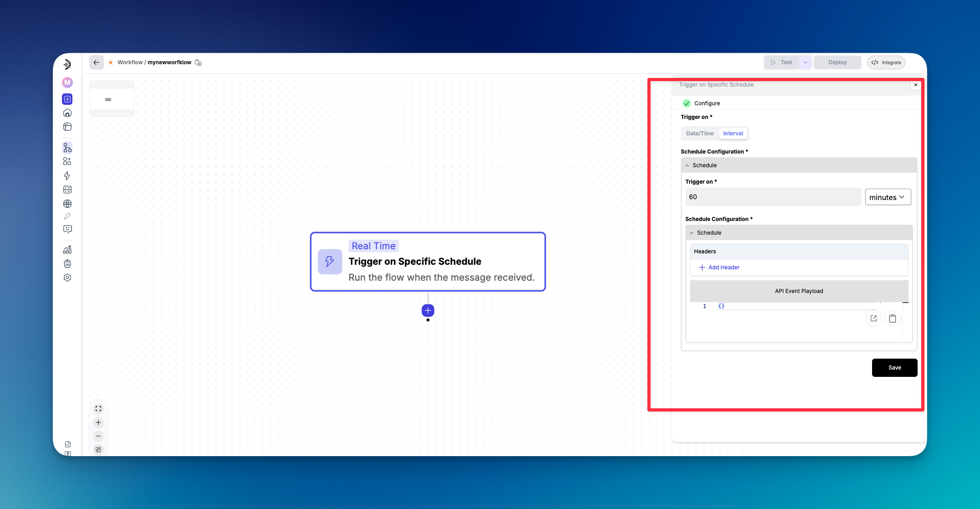Select the Interval trigger option
This screenshot has width=980, height=509.
(x=733, y=134)
